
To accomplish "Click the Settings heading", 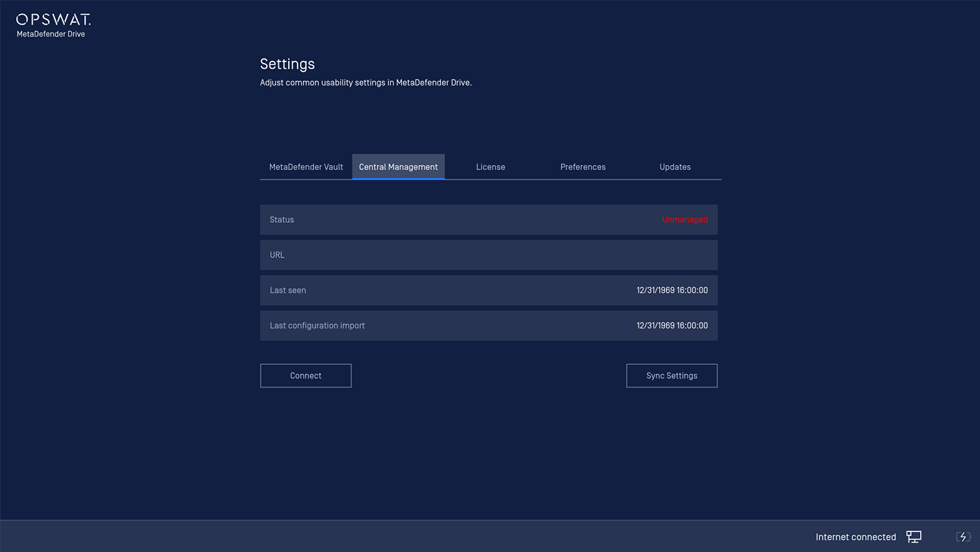I will 287,64.
